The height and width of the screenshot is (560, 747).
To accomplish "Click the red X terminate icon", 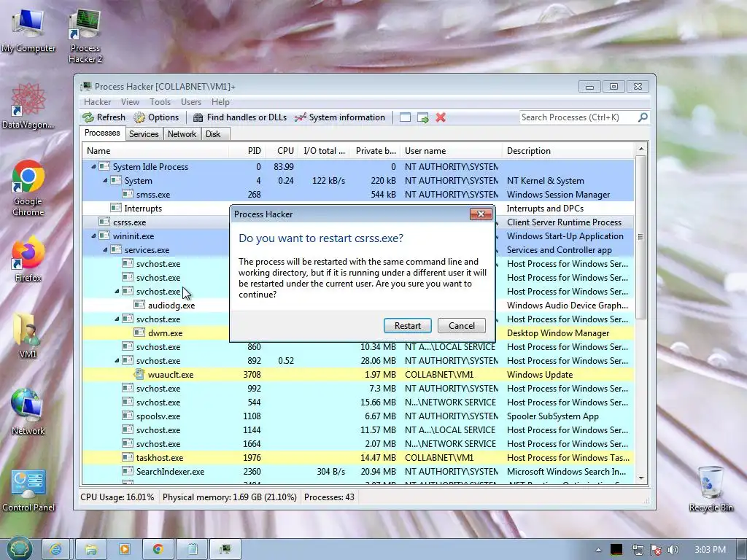I will pos(441,117).
